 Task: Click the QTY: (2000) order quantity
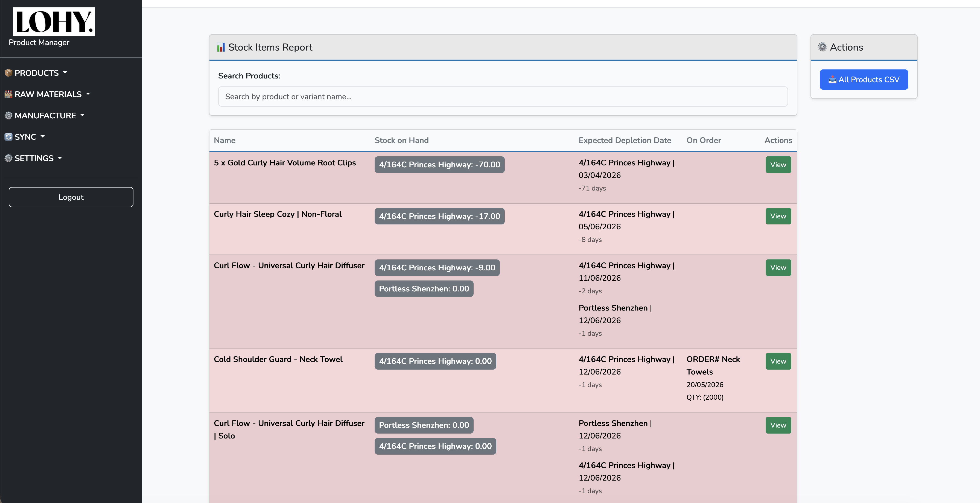point(705,397)
